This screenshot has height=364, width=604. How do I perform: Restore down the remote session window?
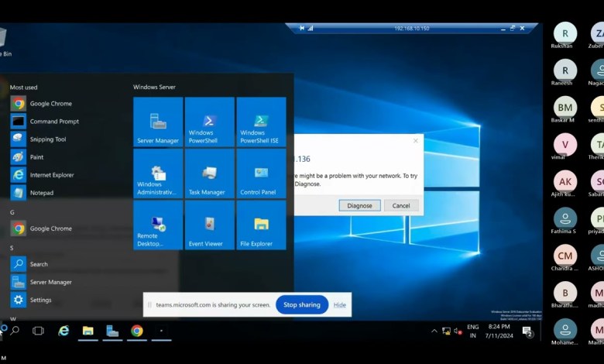(513, 28)
